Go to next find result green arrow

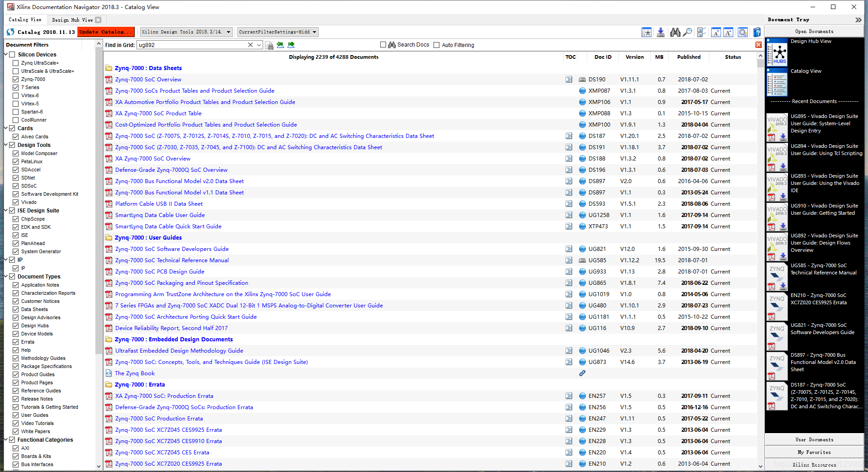pos(291,45)
